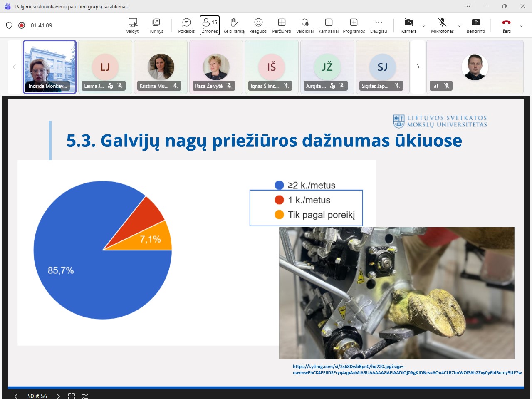Click Išeiti to leave the meeting
The image size is (532, 399).
(506, 25)
